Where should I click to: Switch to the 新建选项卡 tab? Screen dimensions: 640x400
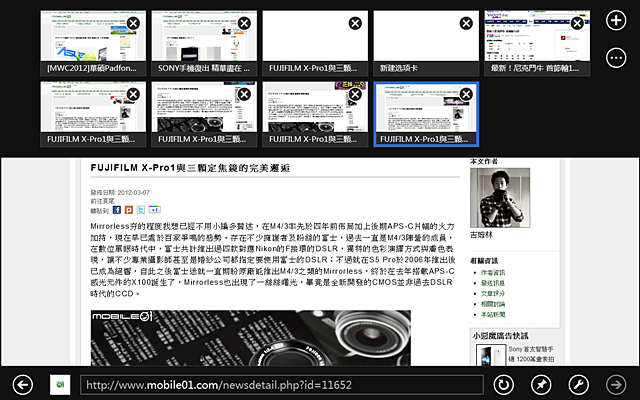click(x=426, y=43)
